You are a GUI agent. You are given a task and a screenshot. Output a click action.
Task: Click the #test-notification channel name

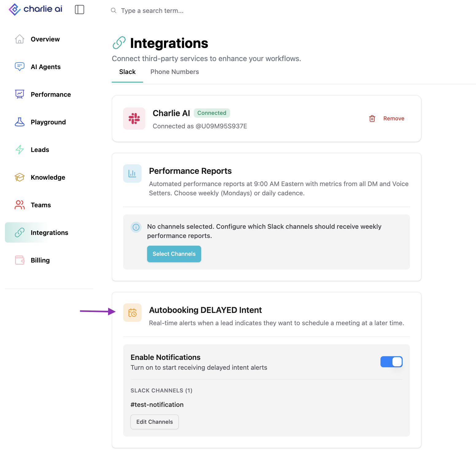157,405
